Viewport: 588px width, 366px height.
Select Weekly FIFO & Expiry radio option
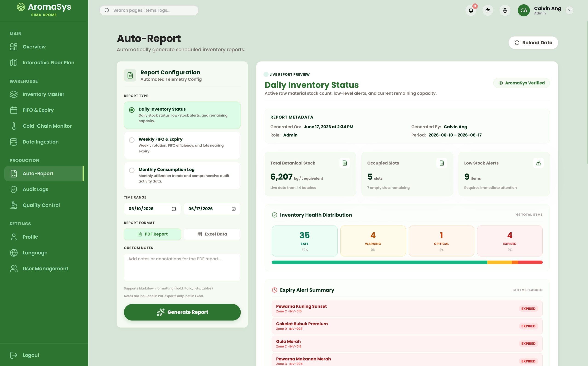click(132, 140)
